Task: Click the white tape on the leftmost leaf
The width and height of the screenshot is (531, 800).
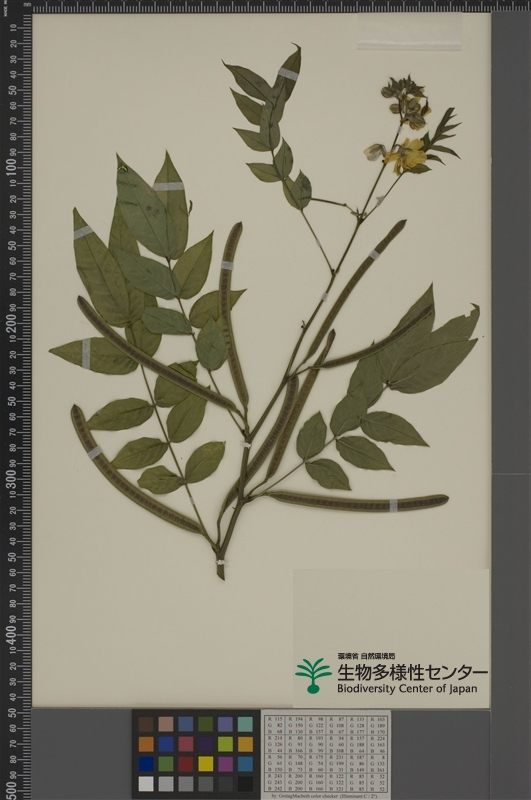Action: click(x=86, y=354)
